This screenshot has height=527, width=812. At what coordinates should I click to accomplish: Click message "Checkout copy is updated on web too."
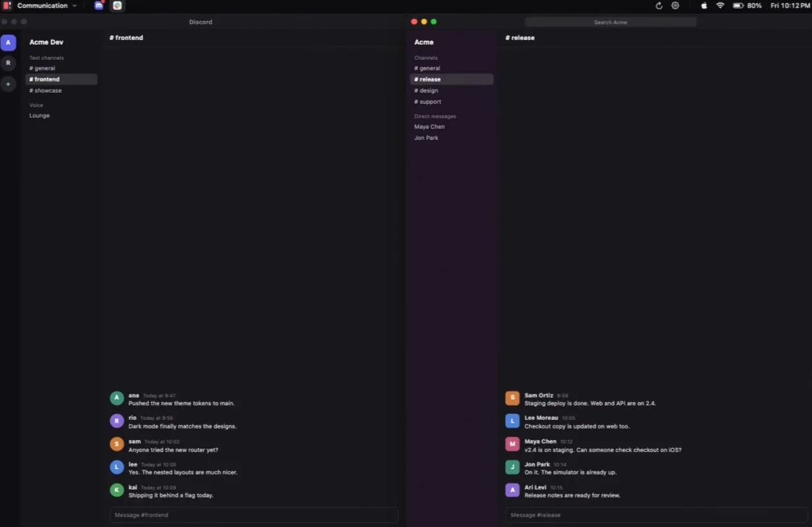(x=577, y=426)
